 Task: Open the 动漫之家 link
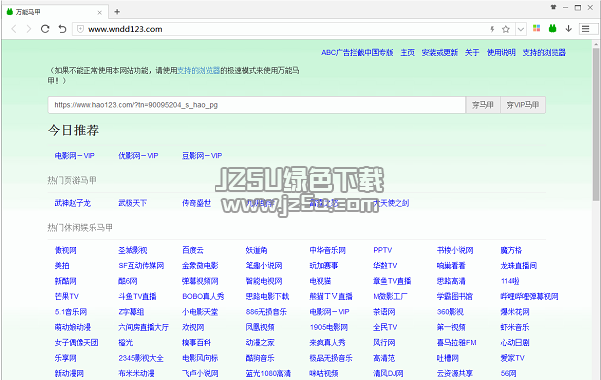260,342
